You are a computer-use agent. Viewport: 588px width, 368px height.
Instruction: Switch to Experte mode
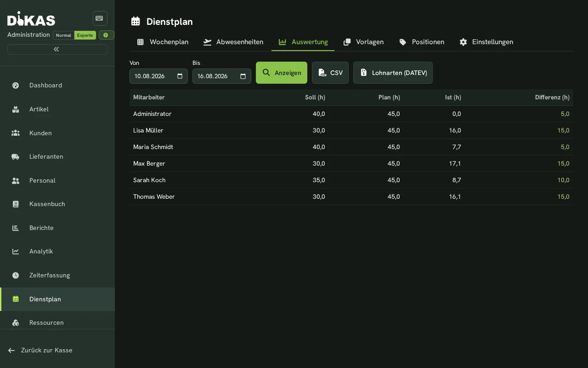pos(85,35)
